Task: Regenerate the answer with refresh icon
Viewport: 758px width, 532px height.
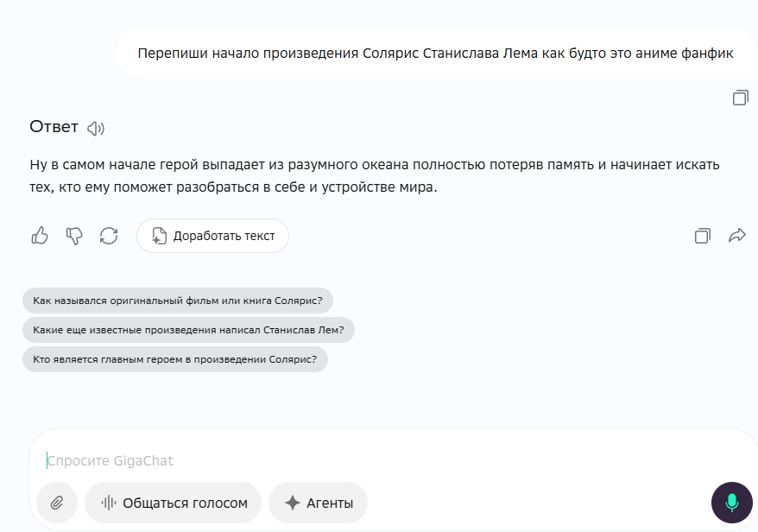Action: click(109, 236)
